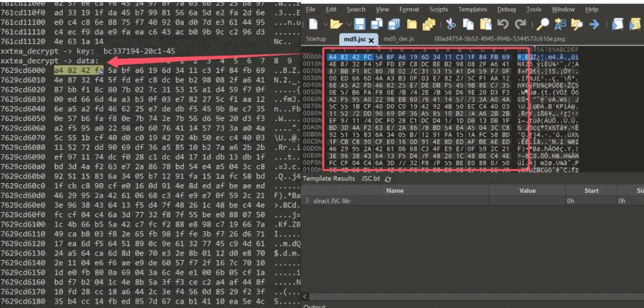
Task: Open Find with the magnifier icon
Action: pos(543,24)
